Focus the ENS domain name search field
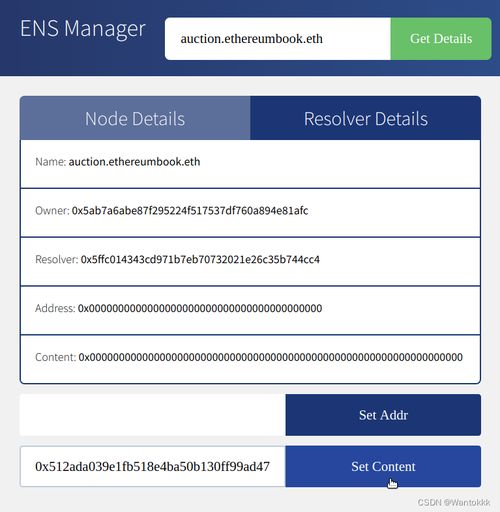The height and width of the screenshot is (512, 500). tap(278, 39)
